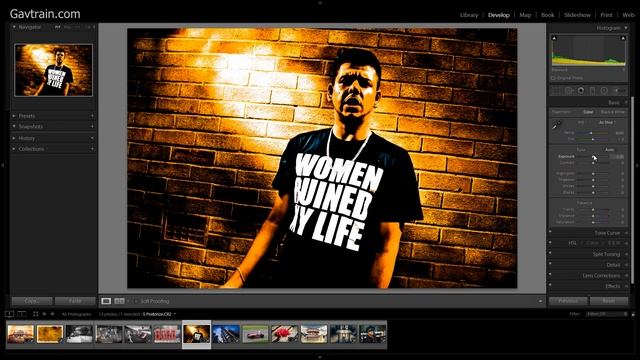Select the Adjustment Brush tool icon
The image size is (640, 360).
pyautogui.click(x=620, y=91)
